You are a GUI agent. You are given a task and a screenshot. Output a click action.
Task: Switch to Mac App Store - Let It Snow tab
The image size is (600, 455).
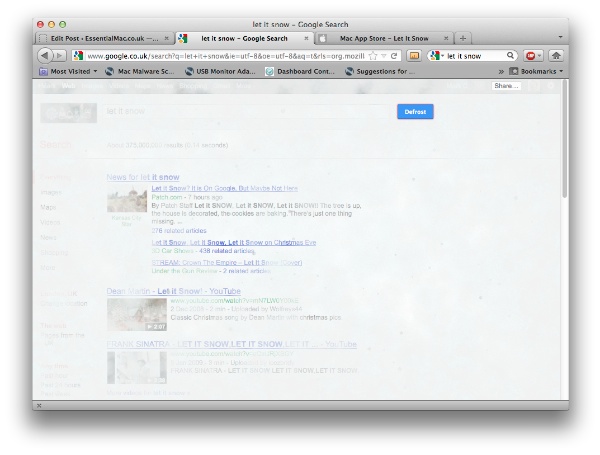[x=384, y=38]
